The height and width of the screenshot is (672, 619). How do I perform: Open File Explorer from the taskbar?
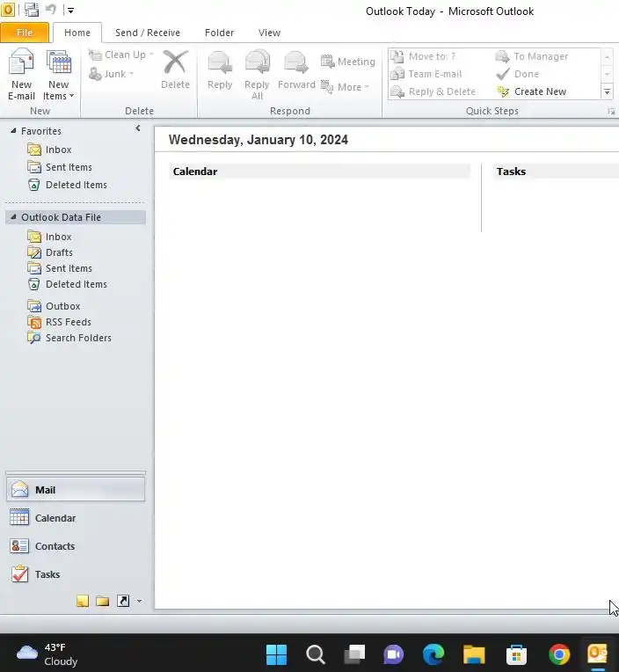click(474, 654)
